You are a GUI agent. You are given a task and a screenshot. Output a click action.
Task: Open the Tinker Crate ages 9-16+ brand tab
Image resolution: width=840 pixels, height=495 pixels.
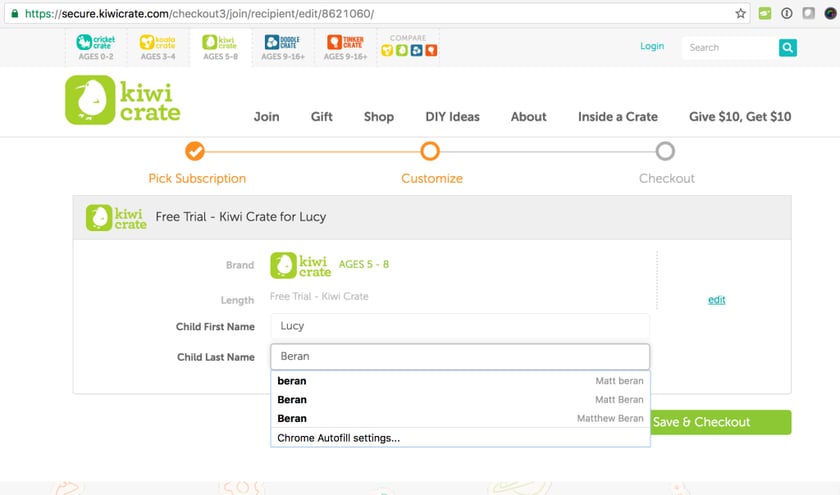point(345,48)
